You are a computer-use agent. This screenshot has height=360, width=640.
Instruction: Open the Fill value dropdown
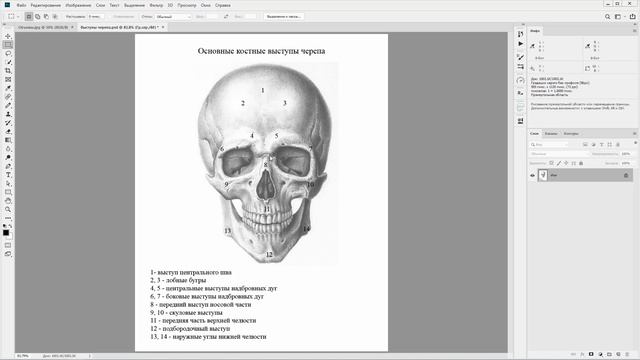click(x=626, y=163)
